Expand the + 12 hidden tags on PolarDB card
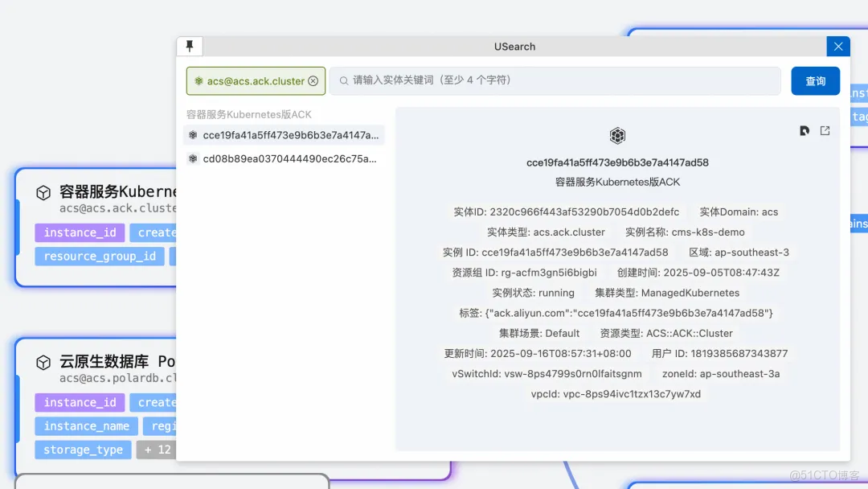868x489 pixels. click(156, 450)
